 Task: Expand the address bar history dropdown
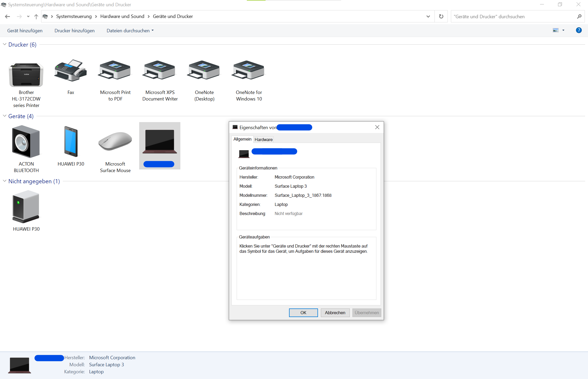[428, 16]
